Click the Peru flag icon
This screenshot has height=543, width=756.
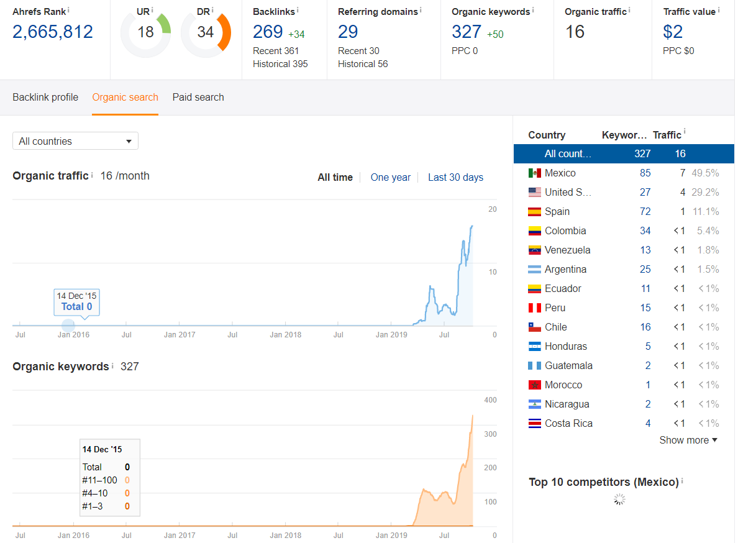(x=534, y=308)
